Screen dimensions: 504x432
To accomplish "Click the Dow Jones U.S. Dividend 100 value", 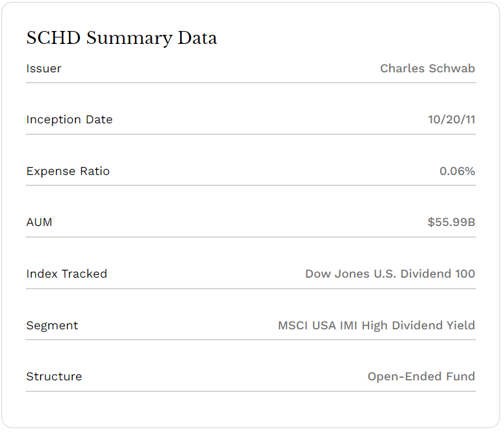I will tap(390, 274).
